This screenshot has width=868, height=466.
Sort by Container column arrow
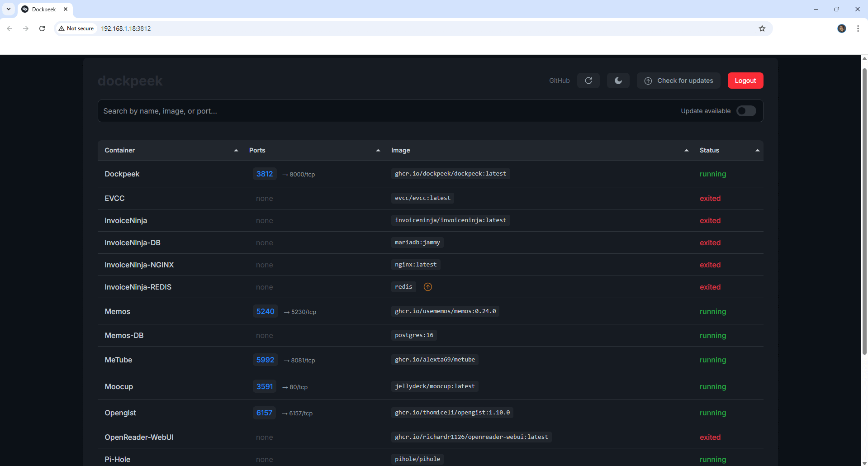(236, 150)
